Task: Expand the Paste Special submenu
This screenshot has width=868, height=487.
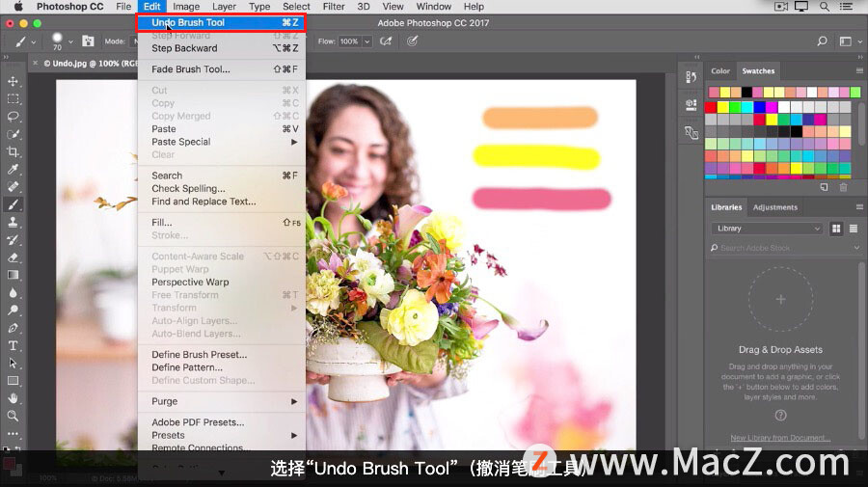Action: pos(222,142)
